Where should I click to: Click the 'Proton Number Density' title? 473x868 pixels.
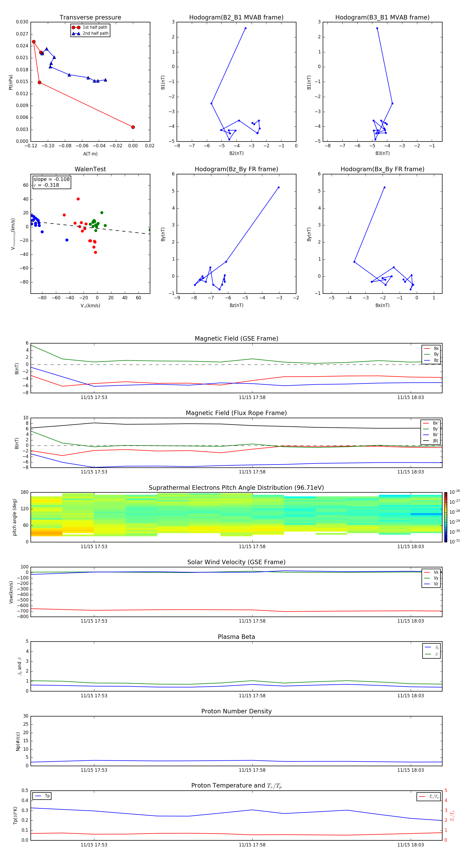pyautogui.click(x=236, y=711)
